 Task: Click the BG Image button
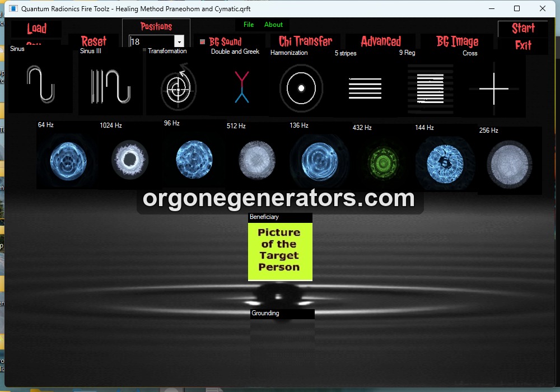tap(457, 41)
